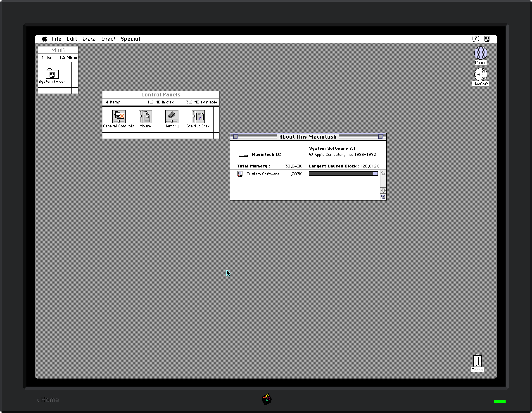Click the 130,048K total memory value

(292, 166)
